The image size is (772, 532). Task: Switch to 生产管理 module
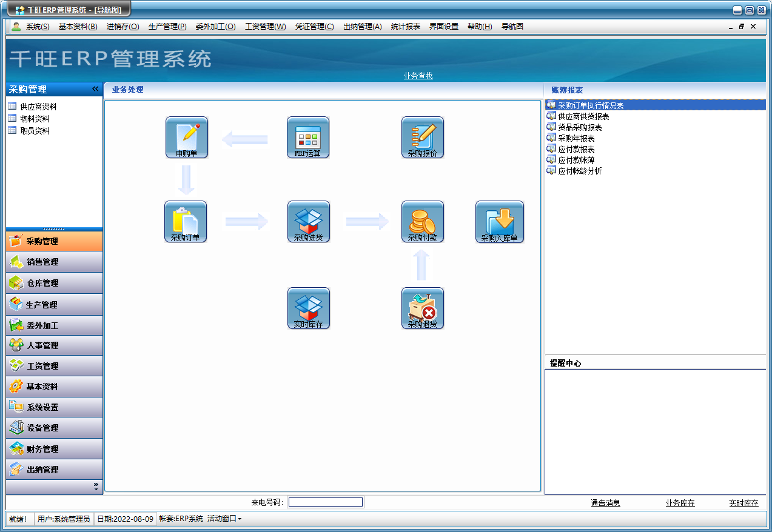point(54,304)
